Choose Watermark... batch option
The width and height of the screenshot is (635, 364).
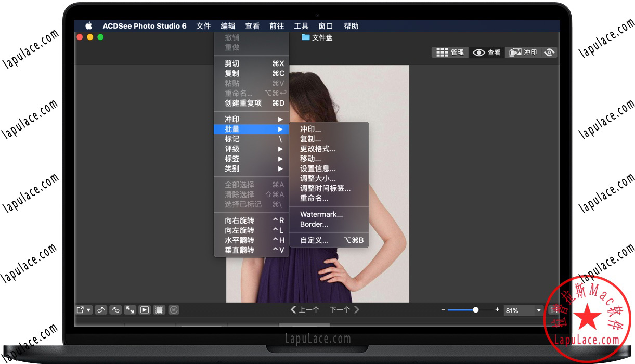point(329,214)
